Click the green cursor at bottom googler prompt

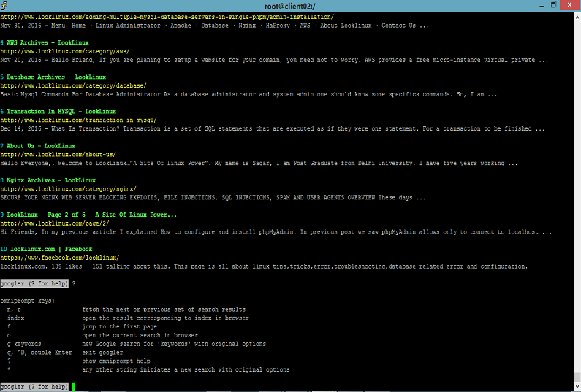pyautogui.click(x=73, y=387)
